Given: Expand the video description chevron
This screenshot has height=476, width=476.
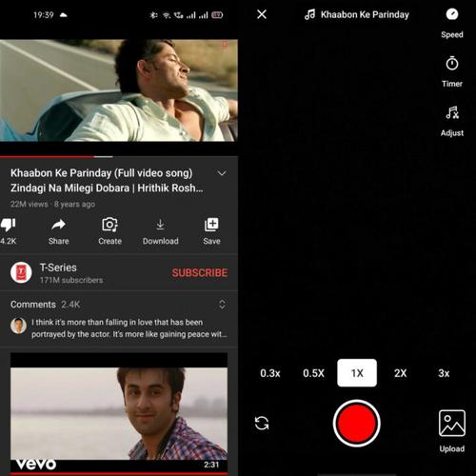Looking at the screenshot, I should [222, 173].
